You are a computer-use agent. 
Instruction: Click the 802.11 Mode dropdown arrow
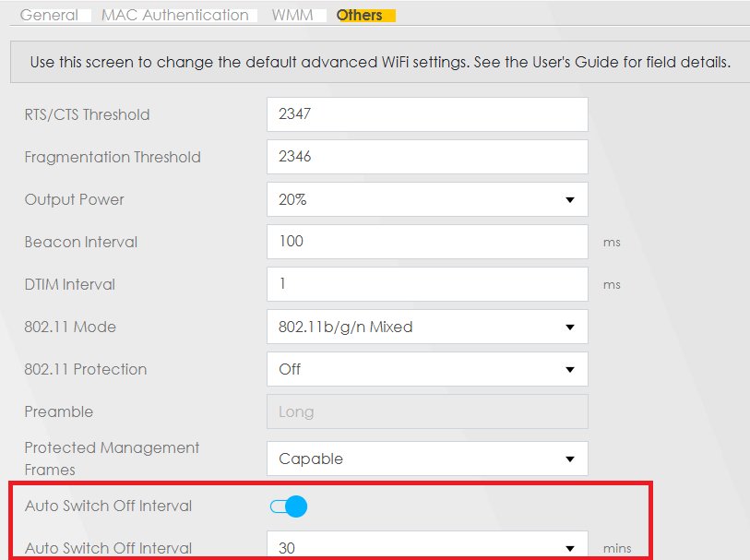(570, 327)
